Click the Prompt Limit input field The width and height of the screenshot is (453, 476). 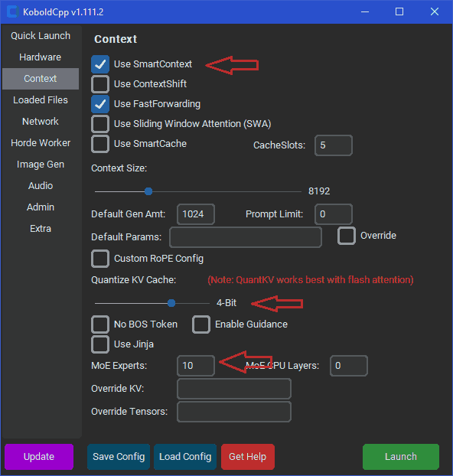pyautogui.click(x=334, y=214)
